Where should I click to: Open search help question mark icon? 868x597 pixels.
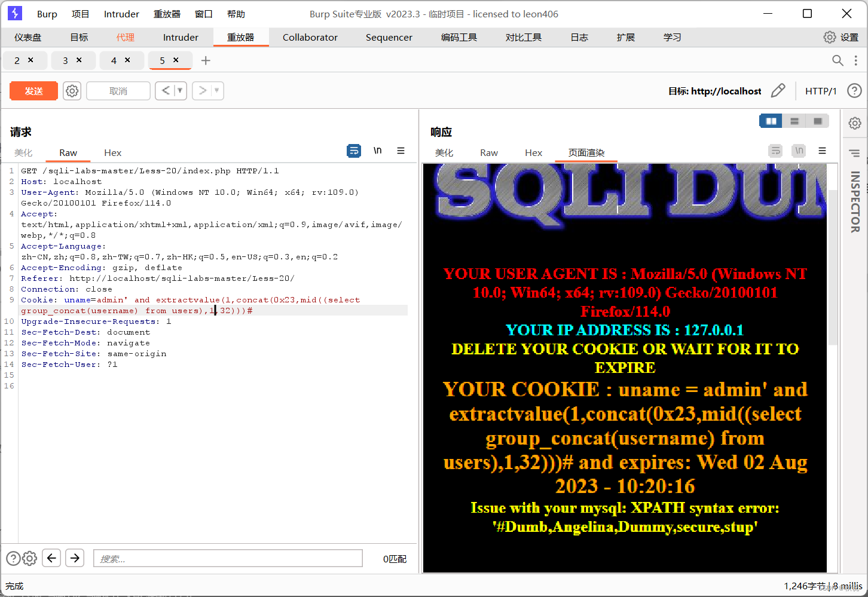point(13,558)
